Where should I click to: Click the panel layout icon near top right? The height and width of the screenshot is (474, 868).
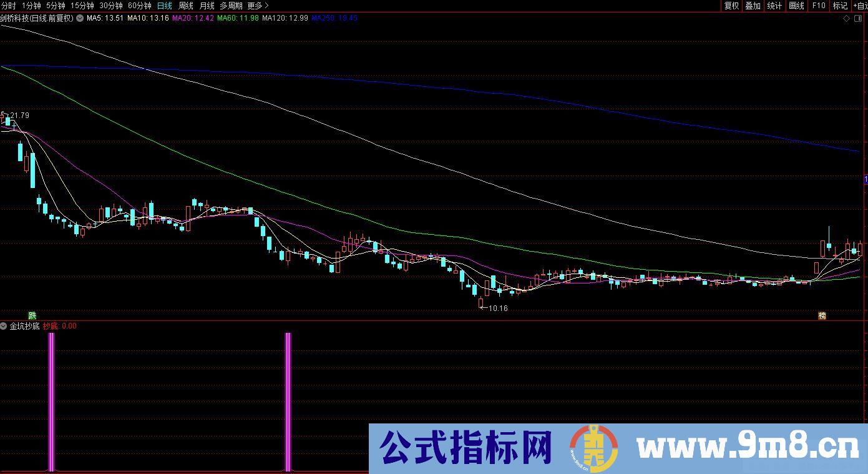[857, 18]
